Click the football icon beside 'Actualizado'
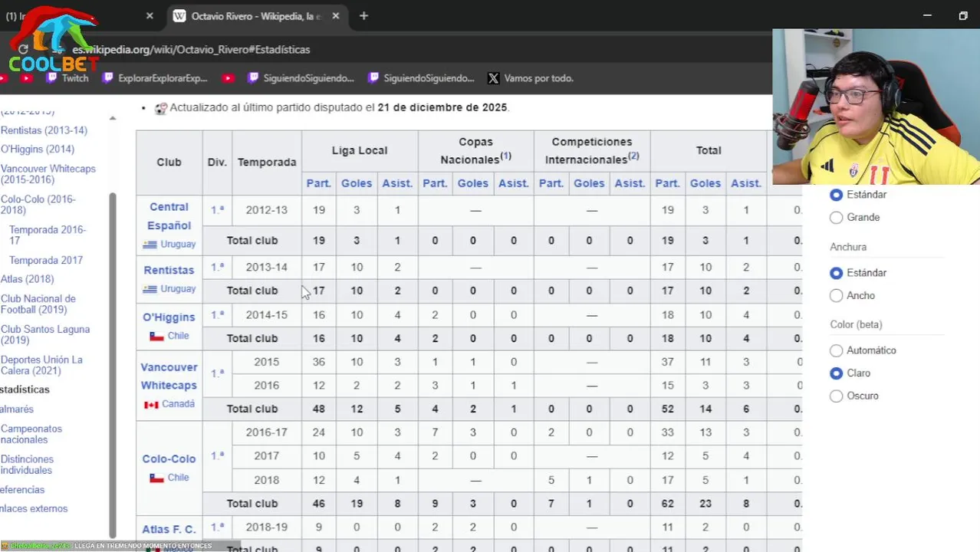The width and height of the screenshot is (980, 552). click(161, 108)
